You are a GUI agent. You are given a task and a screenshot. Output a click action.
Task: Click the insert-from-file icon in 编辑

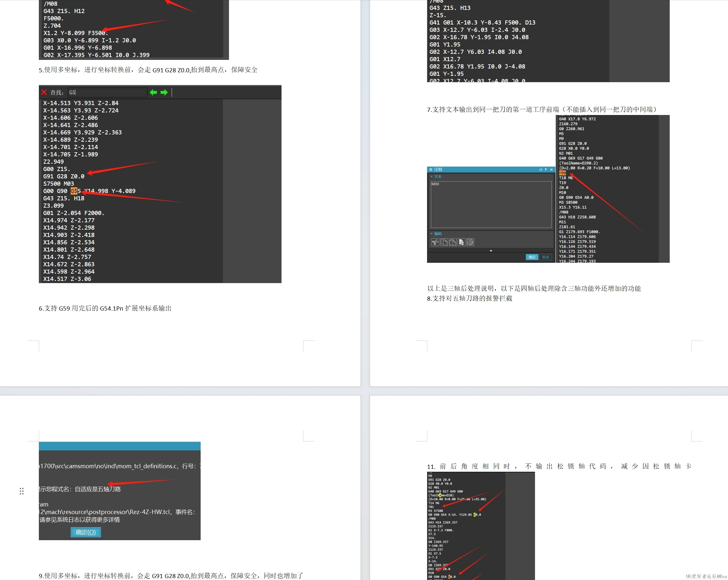click(x=461, y=242)
